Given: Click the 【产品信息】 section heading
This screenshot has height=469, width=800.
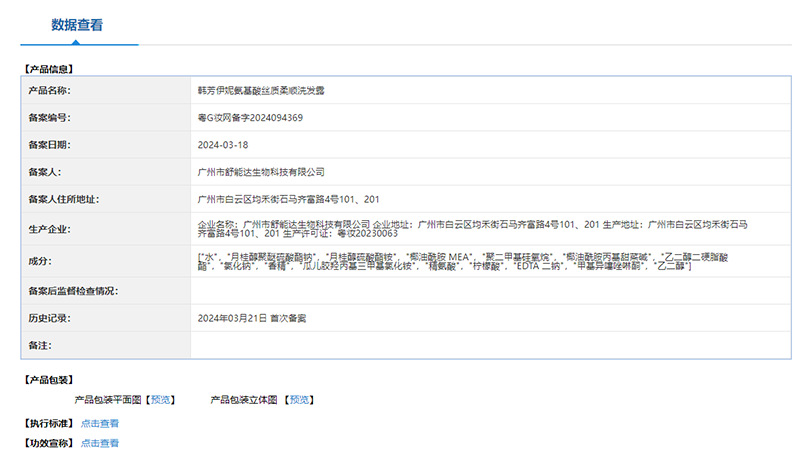Looking at the screenshot, I should click(x=49, y=69).
